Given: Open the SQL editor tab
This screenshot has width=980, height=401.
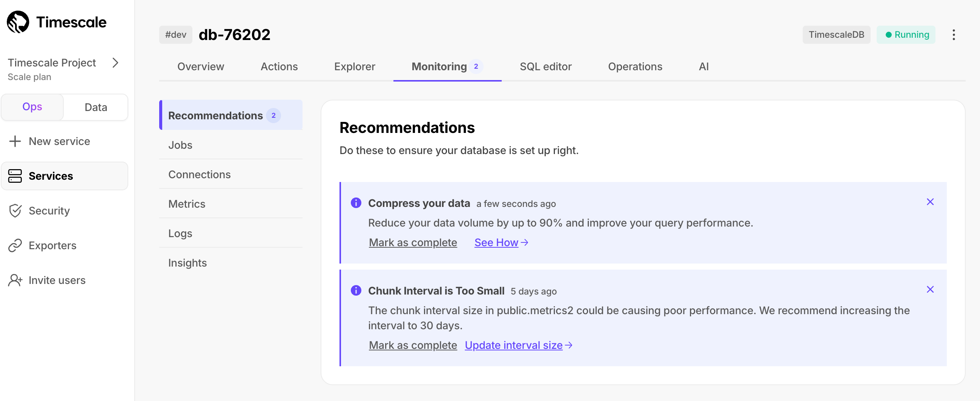Looking at the screenshot, I should (545, 66).
